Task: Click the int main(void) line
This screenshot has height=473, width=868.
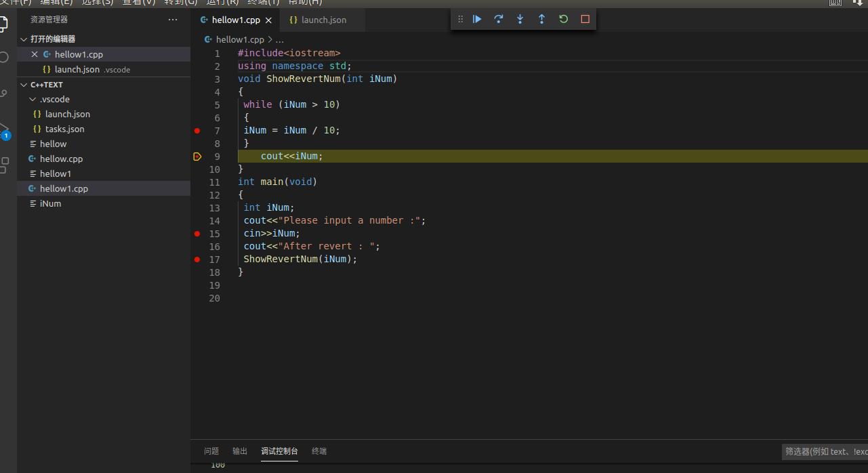Action: tap(277, 182)
